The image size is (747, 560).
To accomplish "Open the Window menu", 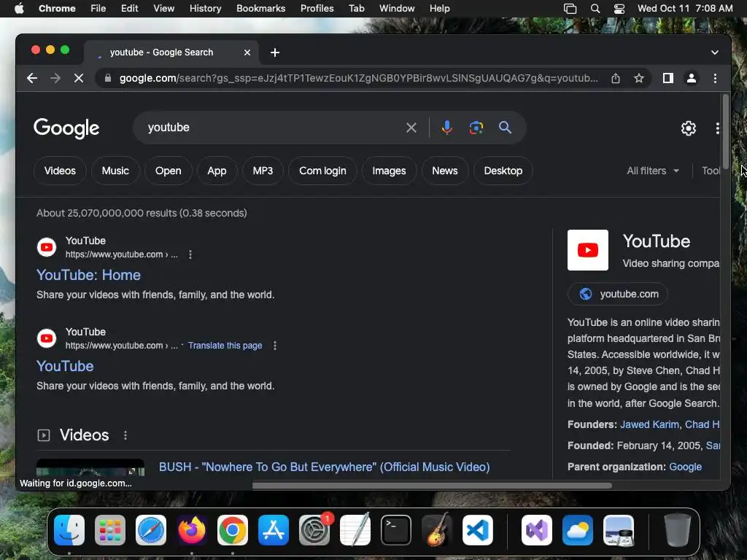I will coord(397,9).
